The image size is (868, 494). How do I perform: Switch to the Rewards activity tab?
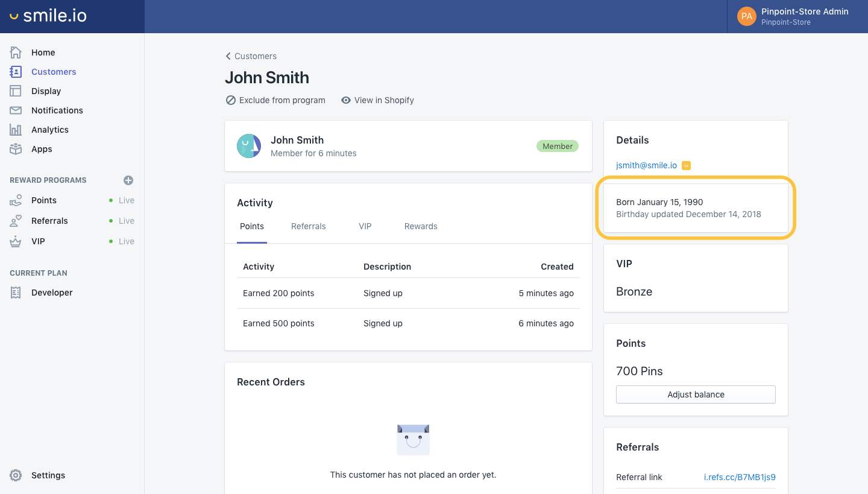[421, 226]
